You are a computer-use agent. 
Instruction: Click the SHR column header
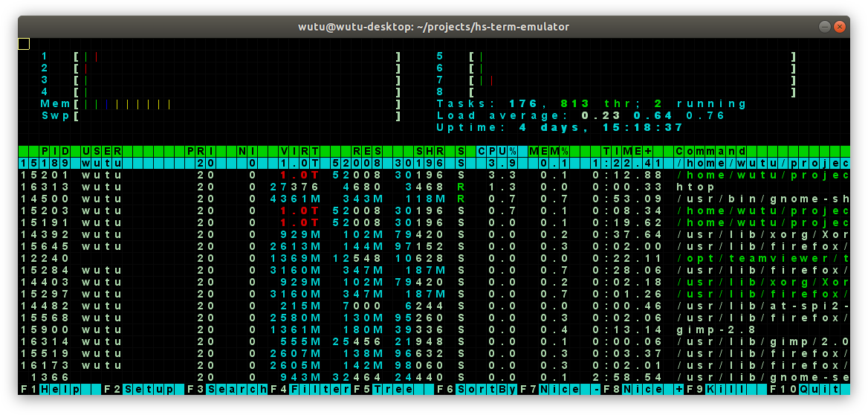coord(430,151)
